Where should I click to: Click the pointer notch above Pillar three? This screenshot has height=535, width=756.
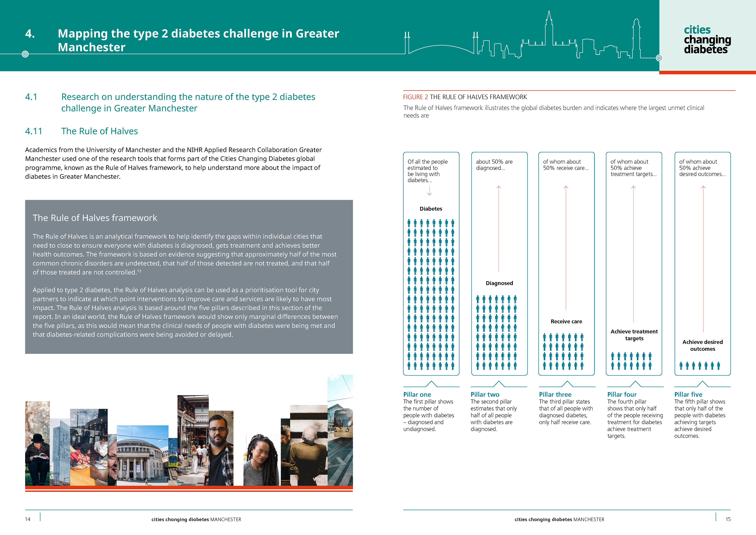pyautogui.click(x=567, y=384)
